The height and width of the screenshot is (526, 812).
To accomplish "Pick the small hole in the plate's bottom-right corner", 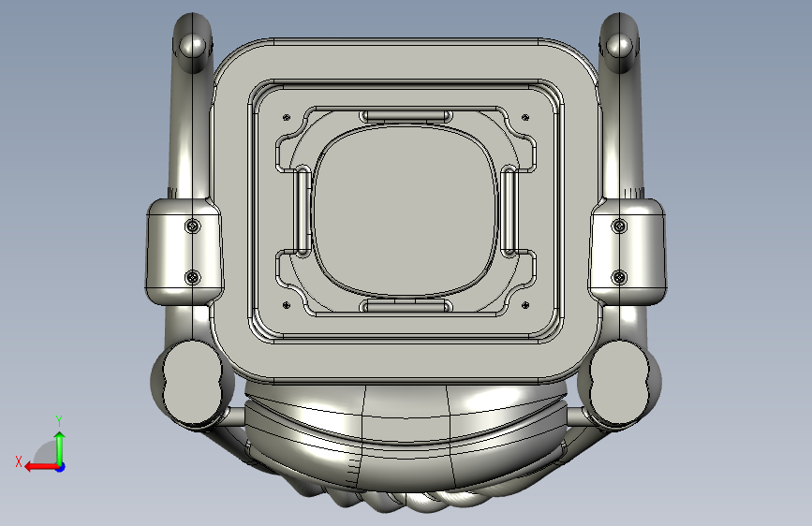I will click(x=525, y=305).
